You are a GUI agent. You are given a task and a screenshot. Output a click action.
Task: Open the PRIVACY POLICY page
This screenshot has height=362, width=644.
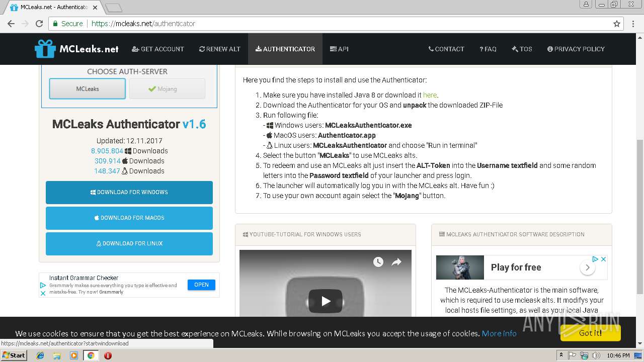pos(576,49)
